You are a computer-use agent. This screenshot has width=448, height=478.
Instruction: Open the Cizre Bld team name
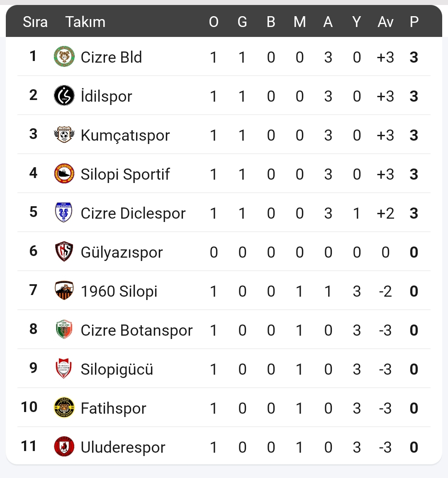(x=111, y=57)
